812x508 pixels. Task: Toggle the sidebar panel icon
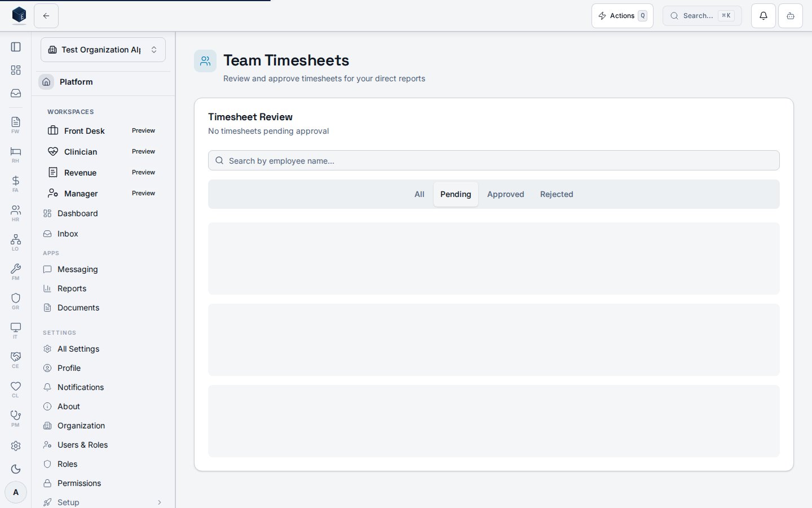[x=16, y=47]
